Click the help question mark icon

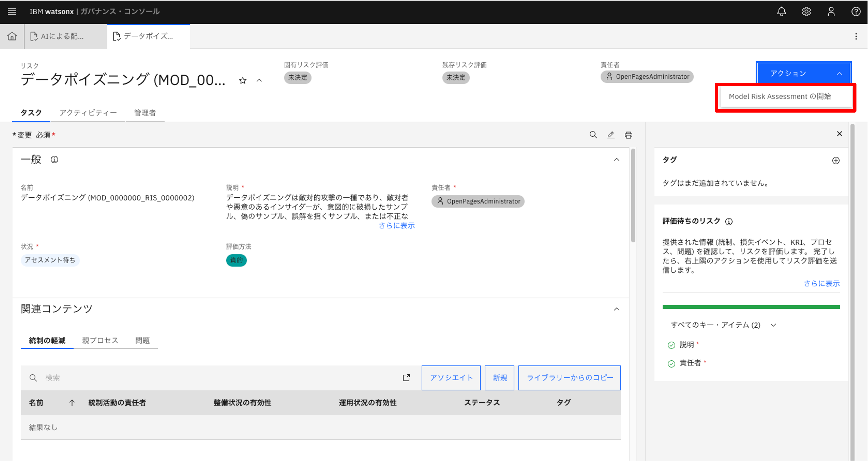point(856,12)
